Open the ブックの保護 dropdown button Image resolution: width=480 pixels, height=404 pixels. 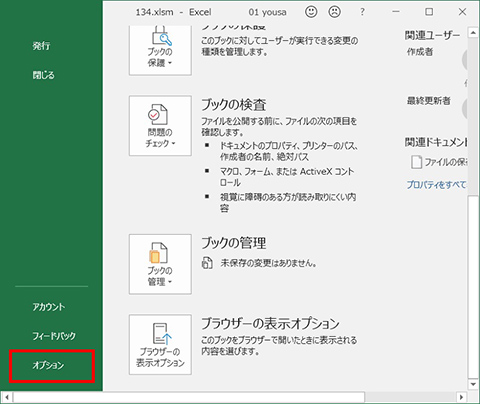point(160,50)
